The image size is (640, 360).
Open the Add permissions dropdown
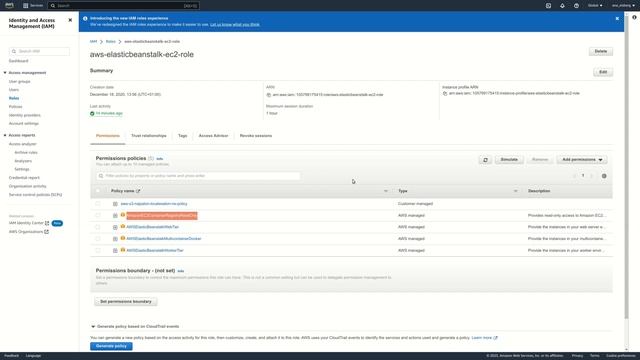pos(582,160)
